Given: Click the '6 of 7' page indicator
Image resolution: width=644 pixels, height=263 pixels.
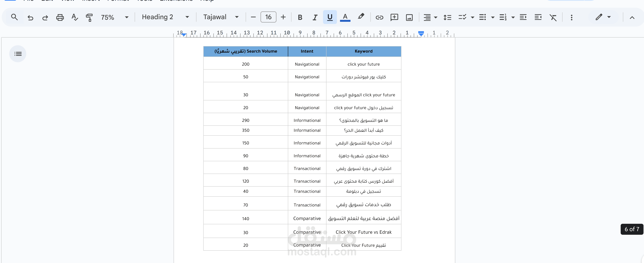Looking at the screenshot, I should [632, 229].
